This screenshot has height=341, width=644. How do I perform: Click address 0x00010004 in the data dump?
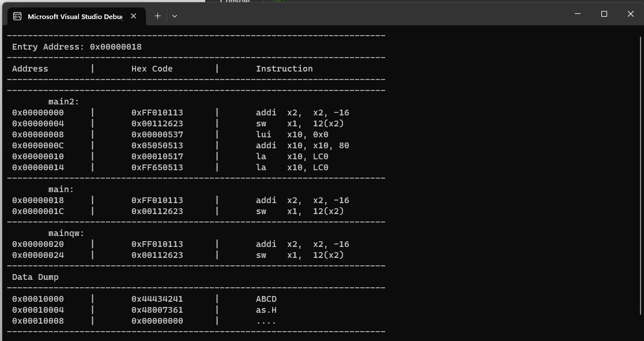pyautogui.click(x=38, y=310)
